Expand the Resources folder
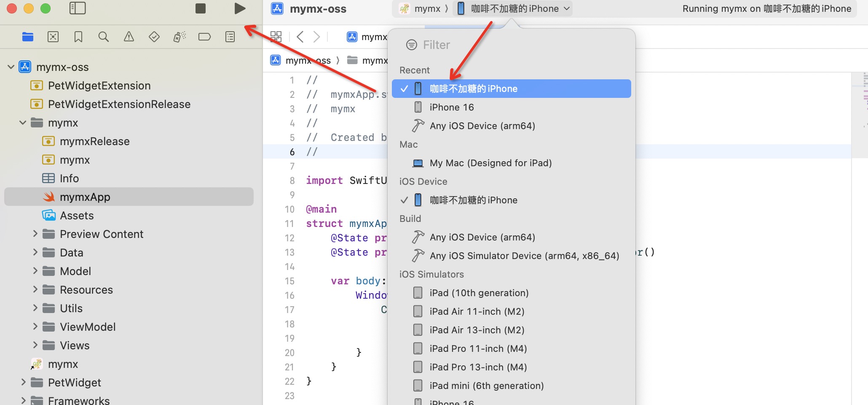 pyautogui.click(x=35, y=289)
